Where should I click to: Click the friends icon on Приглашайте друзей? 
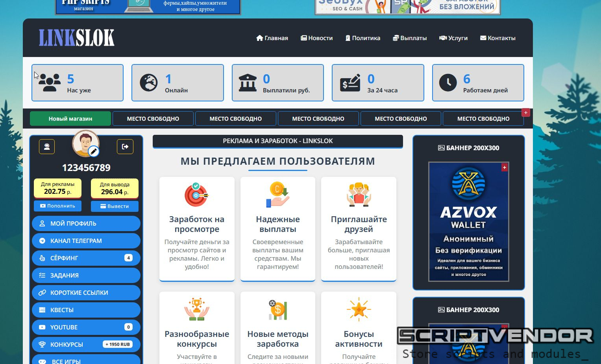pyautogui.click(x=359, y=195)
